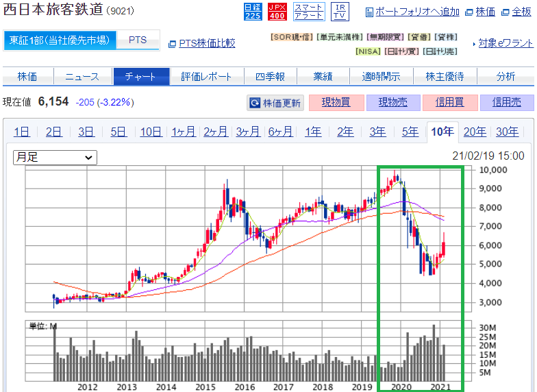Open 対象eワラント link
Viewport: 537px width, 392px height.
[505, 43]
